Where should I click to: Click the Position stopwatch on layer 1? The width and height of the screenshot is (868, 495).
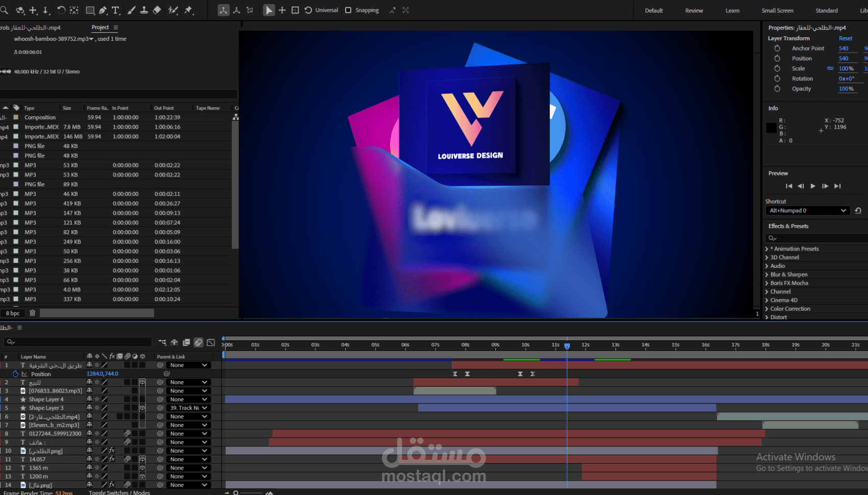coord(16,374)
